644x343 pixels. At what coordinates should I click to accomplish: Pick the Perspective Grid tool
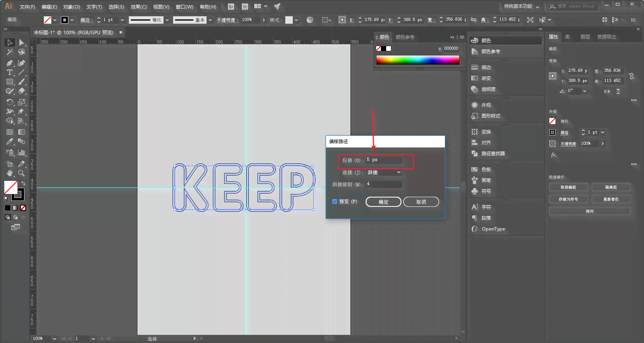[21, 121]
